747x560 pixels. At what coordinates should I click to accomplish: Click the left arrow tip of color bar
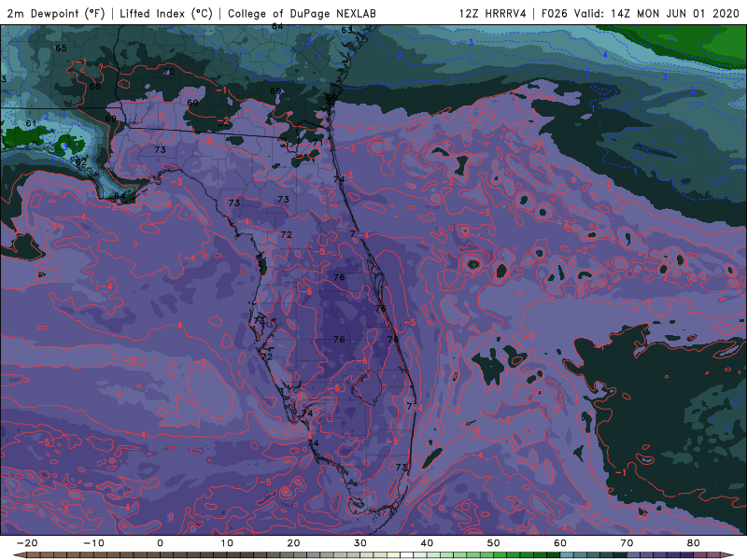tap(18, 555)
